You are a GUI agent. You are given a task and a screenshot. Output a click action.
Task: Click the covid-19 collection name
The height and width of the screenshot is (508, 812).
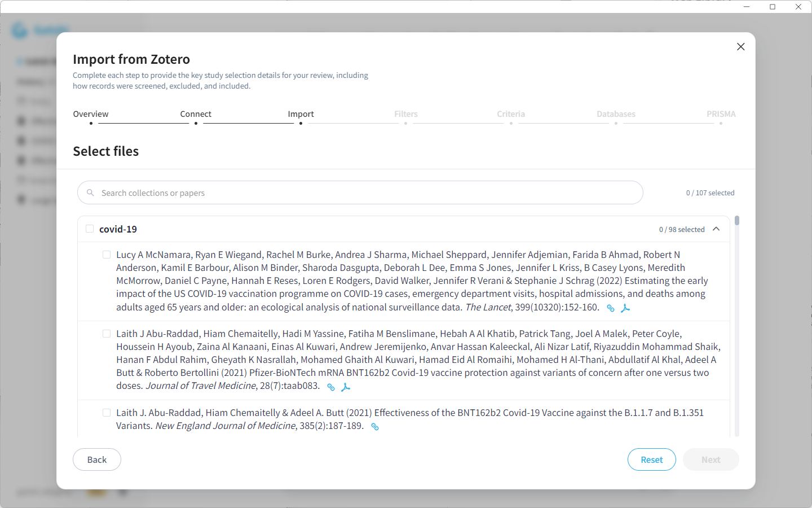tap(118, 229)
